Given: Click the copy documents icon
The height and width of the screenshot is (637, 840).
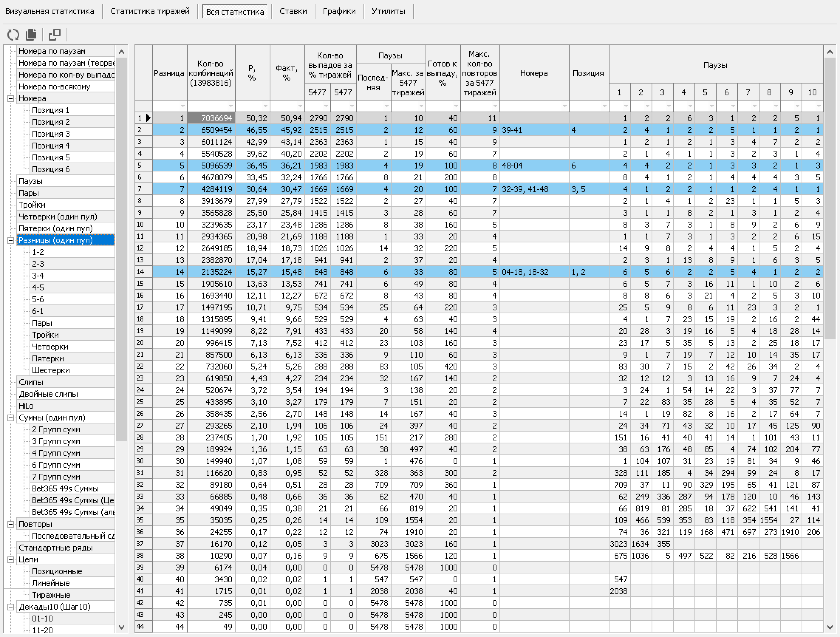Looking at the screenshot, I should (x=31, y=35).
